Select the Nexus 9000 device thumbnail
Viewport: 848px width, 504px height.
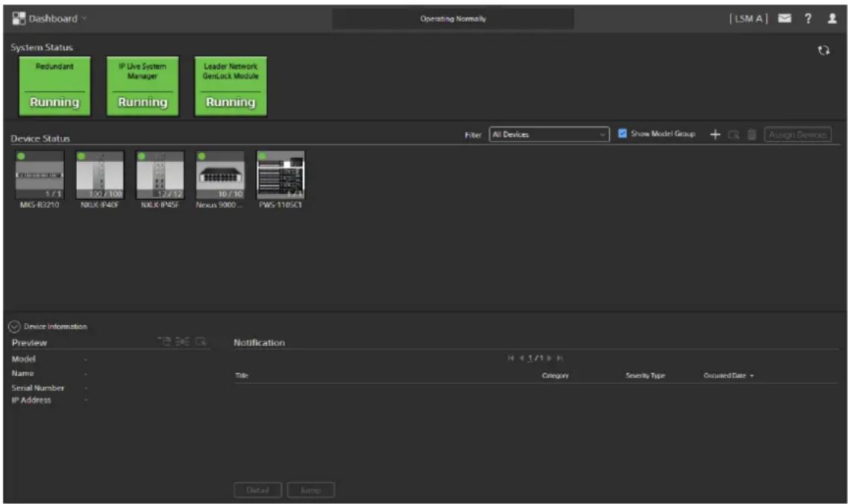pos(220,174)
